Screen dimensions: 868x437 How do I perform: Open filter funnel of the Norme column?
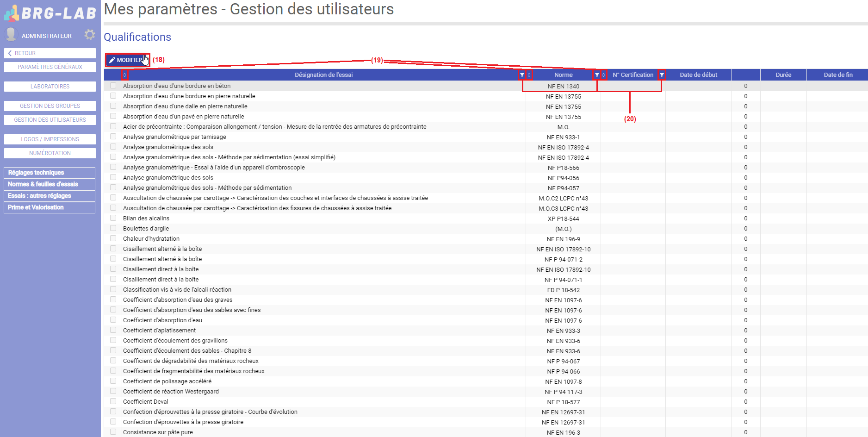tap(597, 75)
